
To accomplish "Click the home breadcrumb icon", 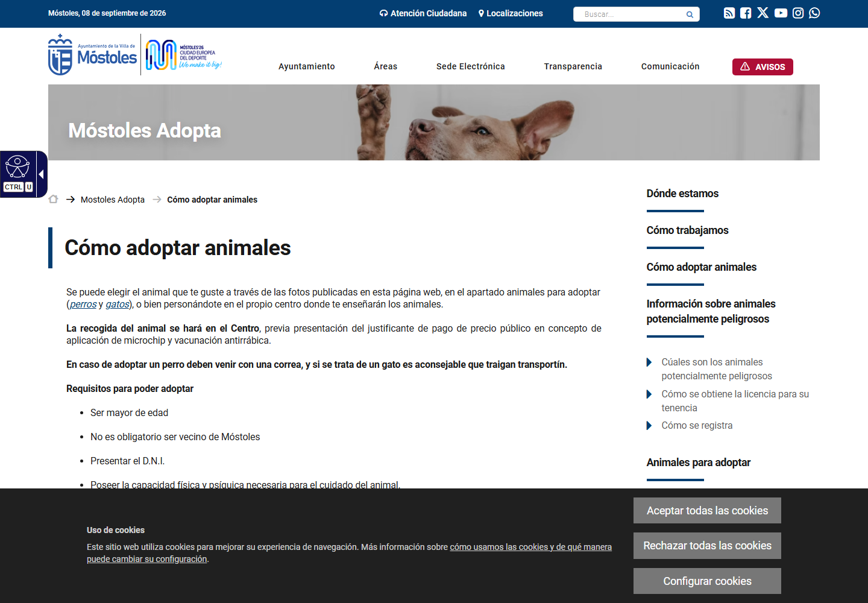I will (53, 199).
